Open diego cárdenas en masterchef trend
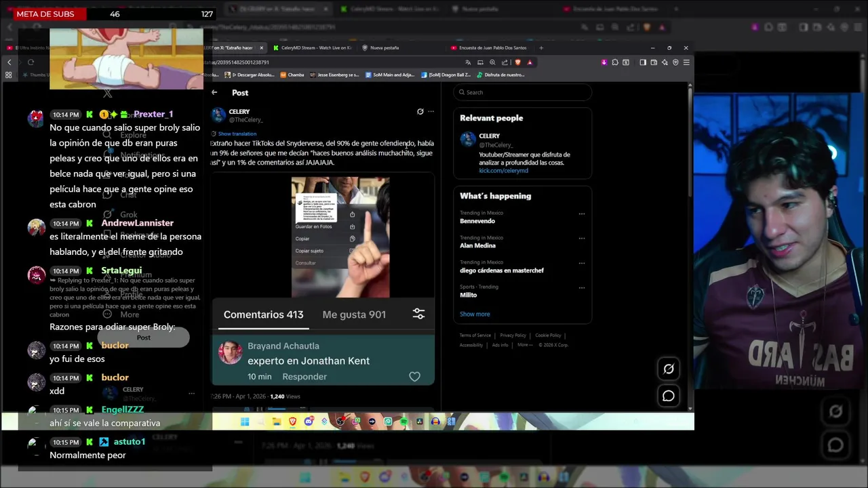Screen dimensions: 868x488 [x=502, y=270]
